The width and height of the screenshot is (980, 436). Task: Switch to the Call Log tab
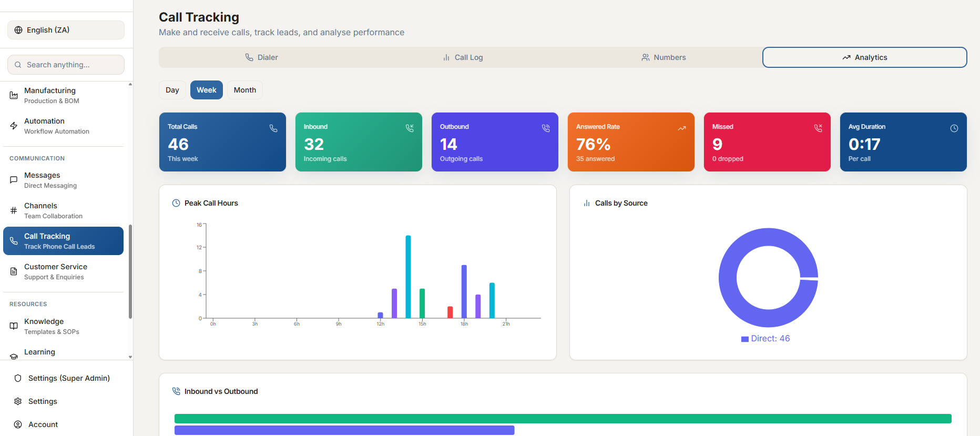(x=463, y=57)
